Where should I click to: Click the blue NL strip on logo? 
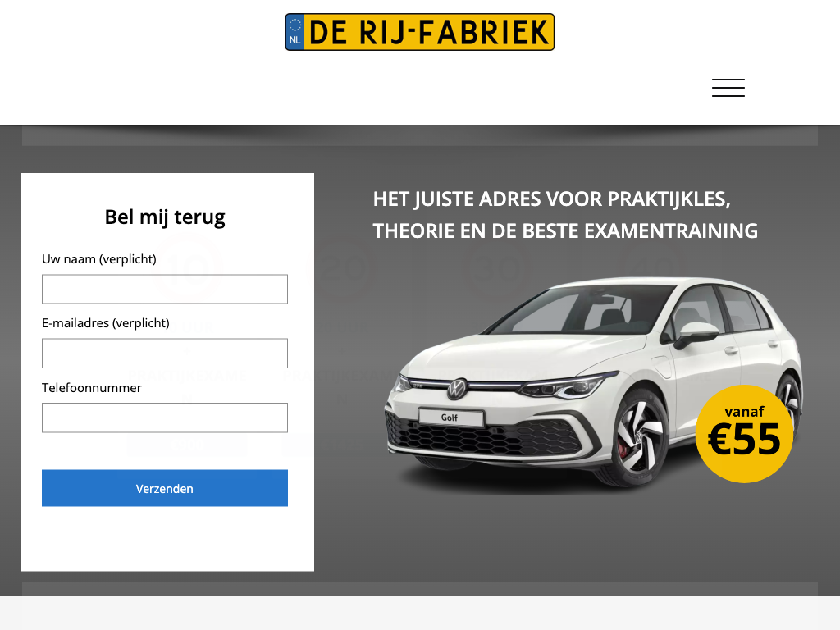(x=294, y=32)
